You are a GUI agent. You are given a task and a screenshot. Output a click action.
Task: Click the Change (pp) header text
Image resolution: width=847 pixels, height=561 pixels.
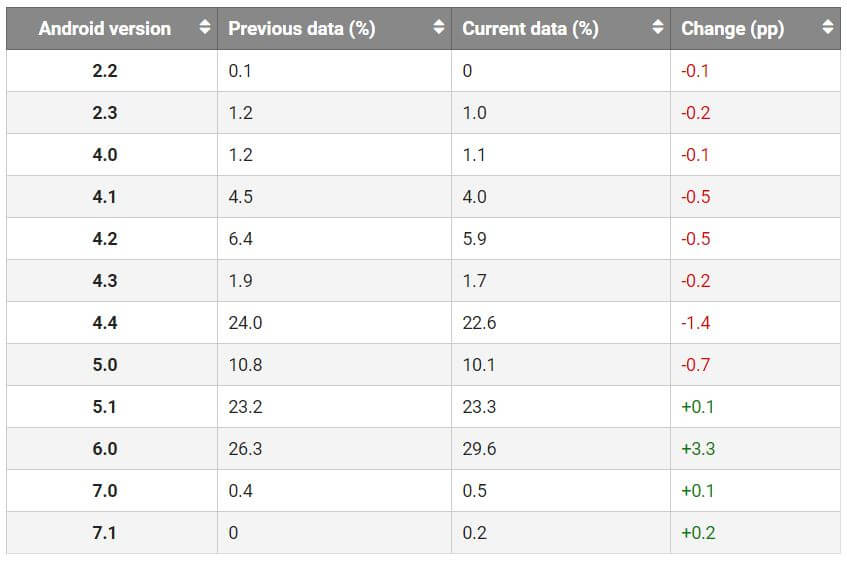(732, 28)
